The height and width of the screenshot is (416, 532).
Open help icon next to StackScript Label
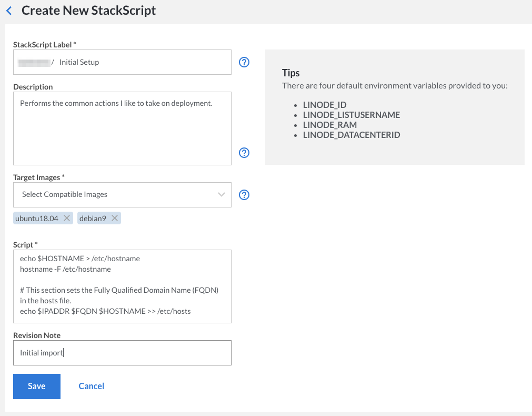tap(244, 62)
